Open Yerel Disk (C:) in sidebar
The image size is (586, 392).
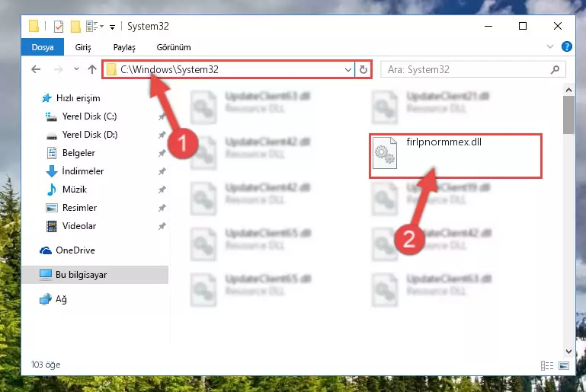[89, 116]
